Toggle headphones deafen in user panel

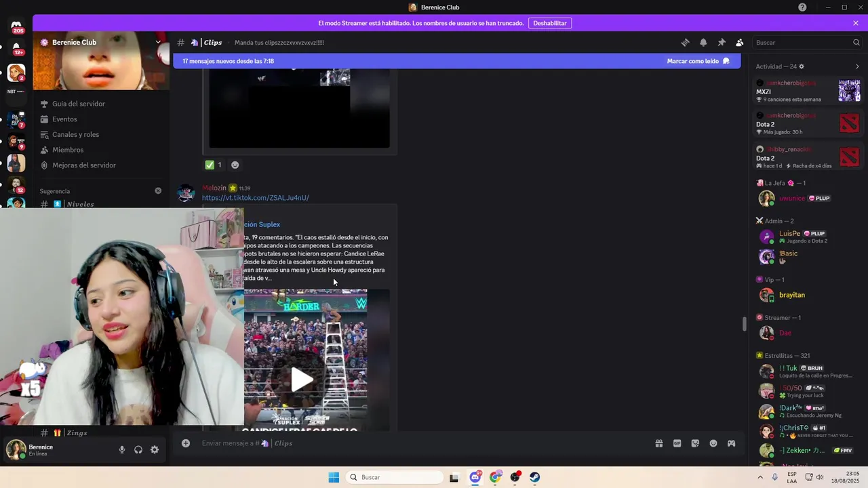[138, 449]
